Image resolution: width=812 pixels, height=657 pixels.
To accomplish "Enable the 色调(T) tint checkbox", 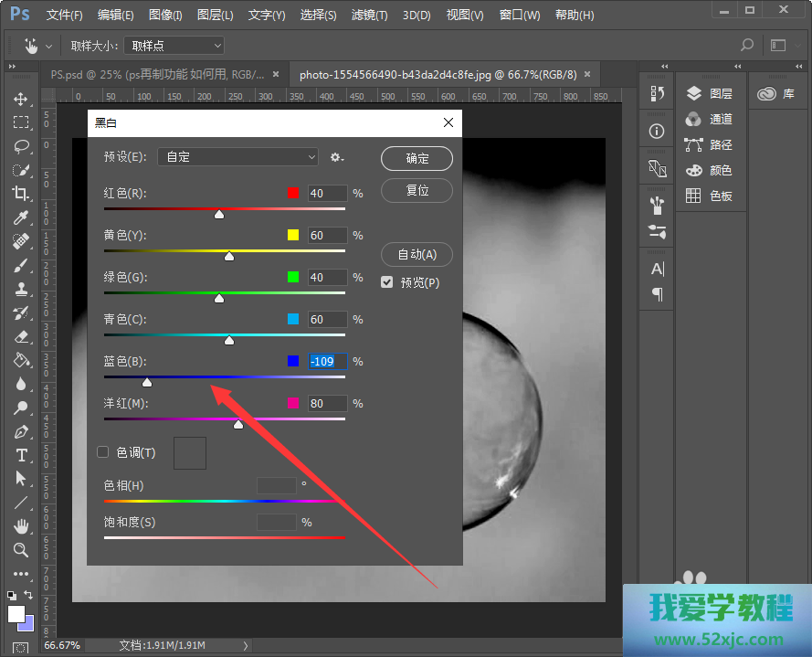I will (103, 452).
